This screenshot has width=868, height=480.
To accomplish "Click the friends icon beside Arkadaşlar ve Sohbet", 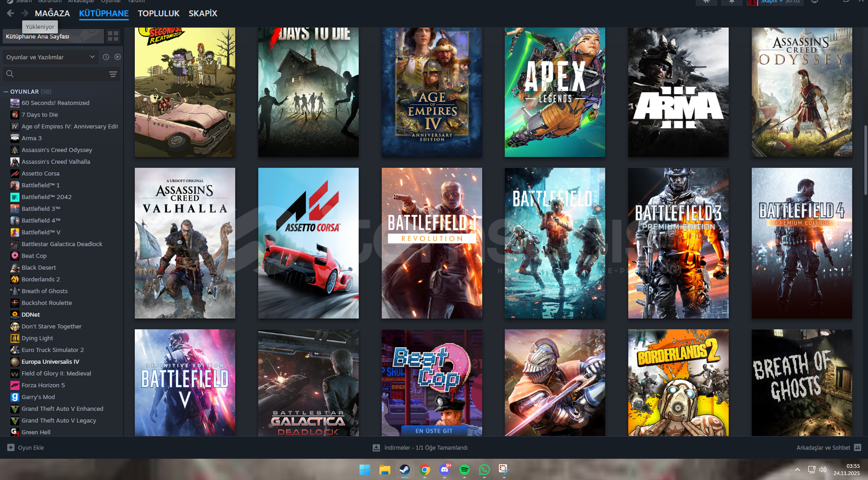I will [858, 447].
